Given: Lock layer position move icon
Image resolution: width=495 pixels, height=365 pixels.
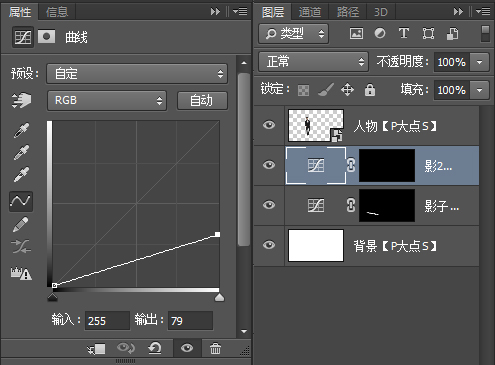Looking at the screenshot, I should (347, 90).
